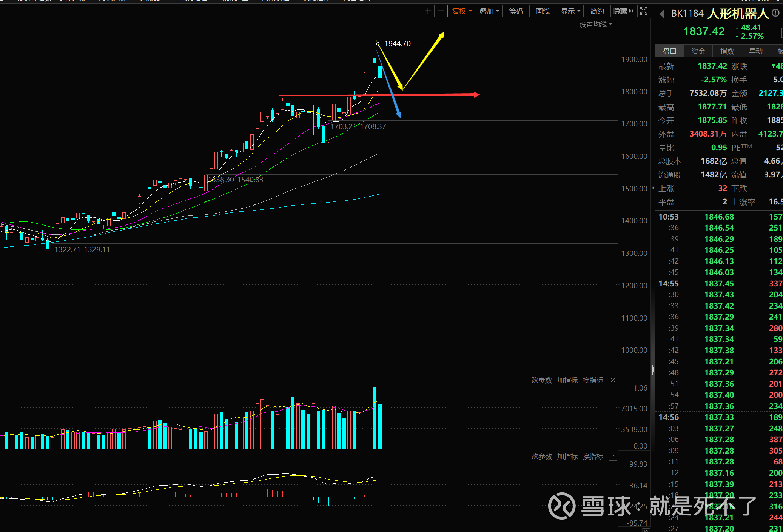Screen dimensions: 783x532
Task: Click the 隐藏 double-arrow button
Action: pos(624,11)
